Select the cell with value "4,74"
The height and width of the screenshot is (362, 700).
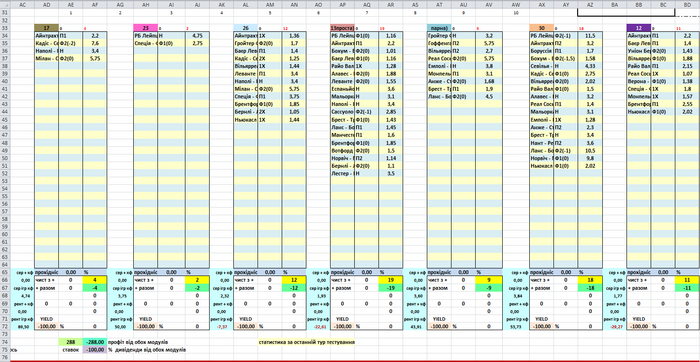click(x=22, y=295)
